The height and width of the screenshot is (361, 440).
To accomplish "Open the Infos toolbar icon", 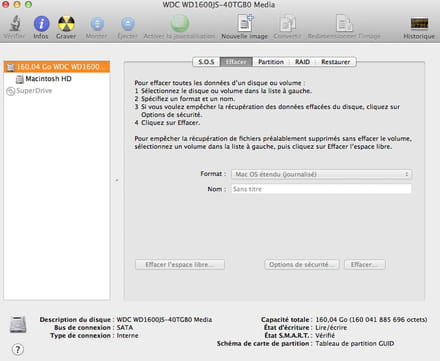I will point(41,24).
